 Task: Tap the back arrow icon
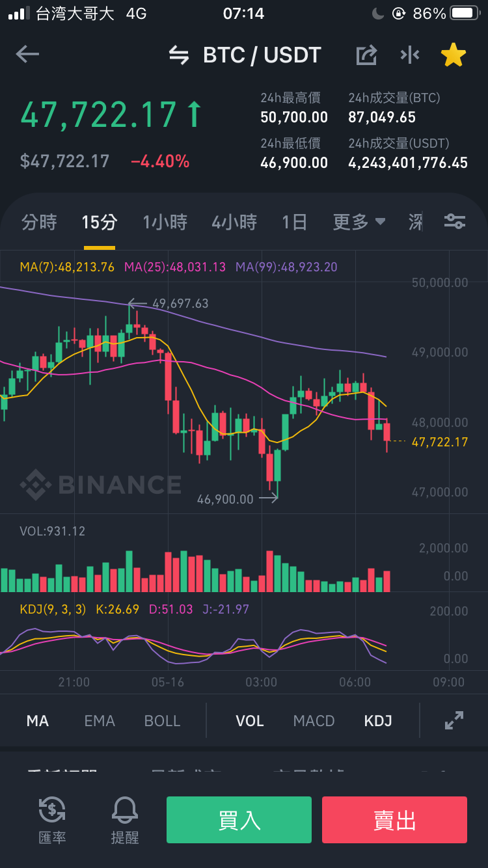(x=27, y=55)
